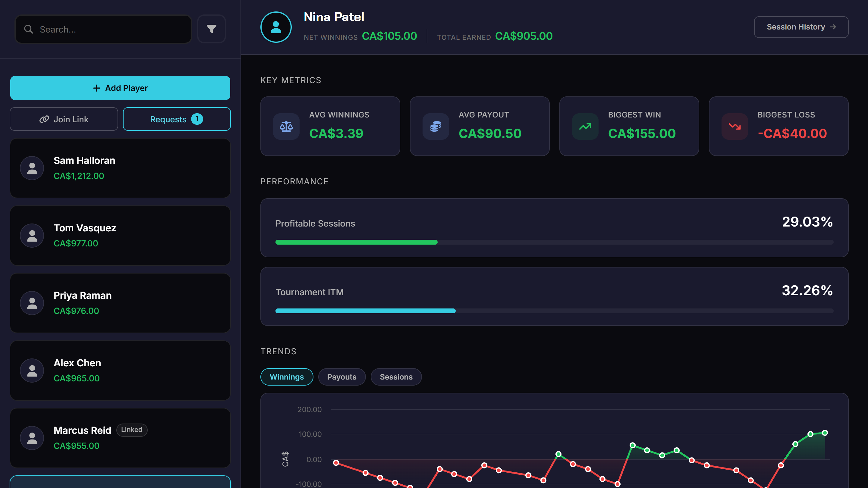Open the Join Link button
Screen dimensions: 868x488
[64, 119]
